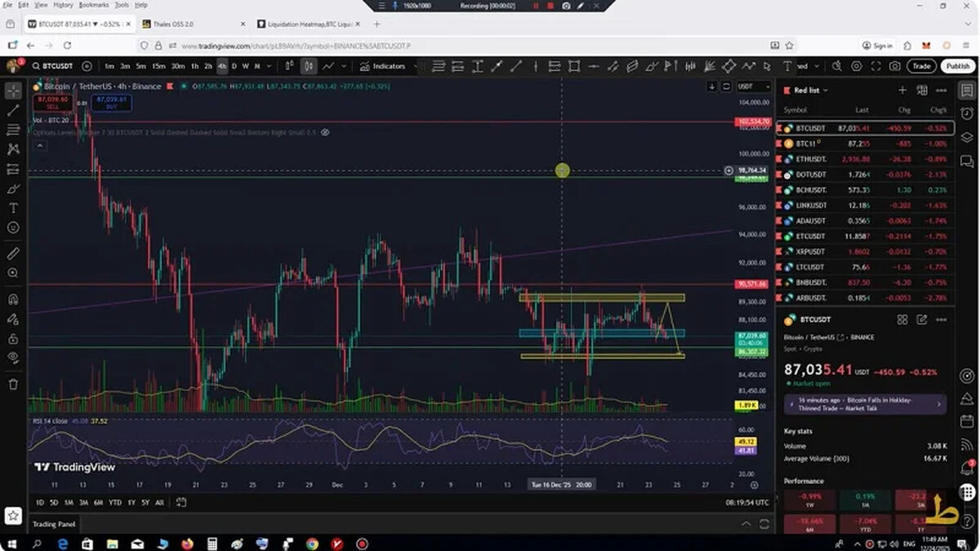The height and width of the screenshot is (551, 980).
Task: Click the trash remove objects icon
Action: point(13,384)
